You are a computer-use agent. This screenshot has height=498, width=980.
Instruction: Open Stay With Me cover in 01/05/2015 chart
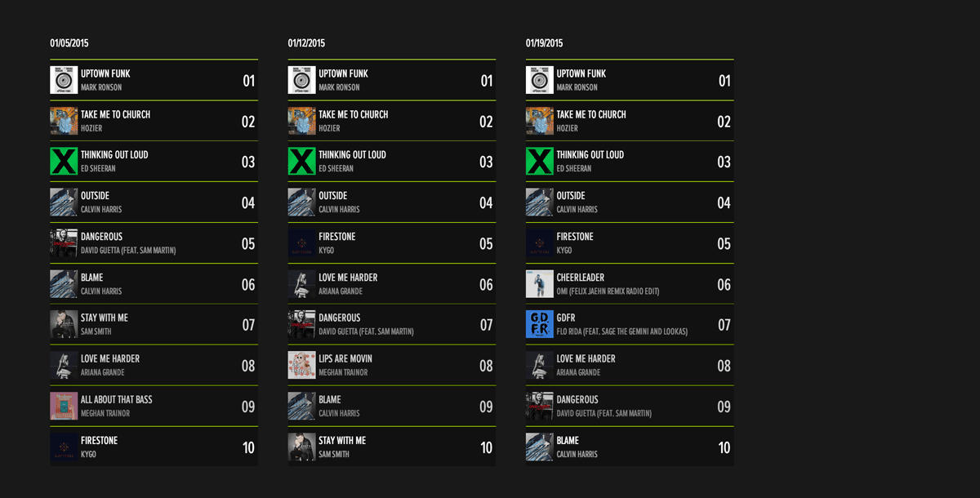[64, 325]
